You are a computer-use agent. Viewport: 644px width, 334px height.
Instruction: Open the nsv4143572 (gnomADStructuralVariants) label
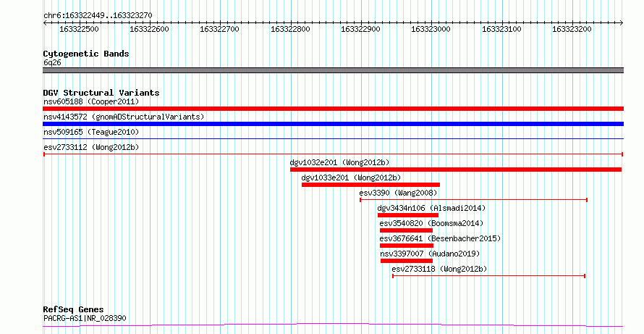click(124, 117)
